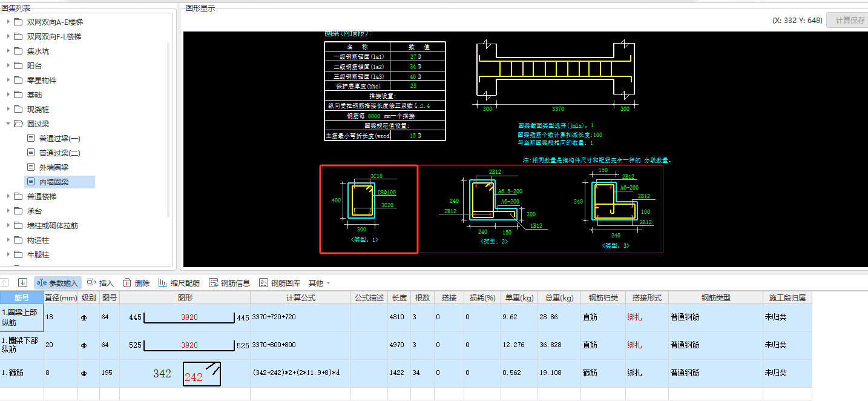Select beam section 类型: 1 thumbnail
Image resolution: width=868 pixels, height=401 pixels.
point(369,209)
